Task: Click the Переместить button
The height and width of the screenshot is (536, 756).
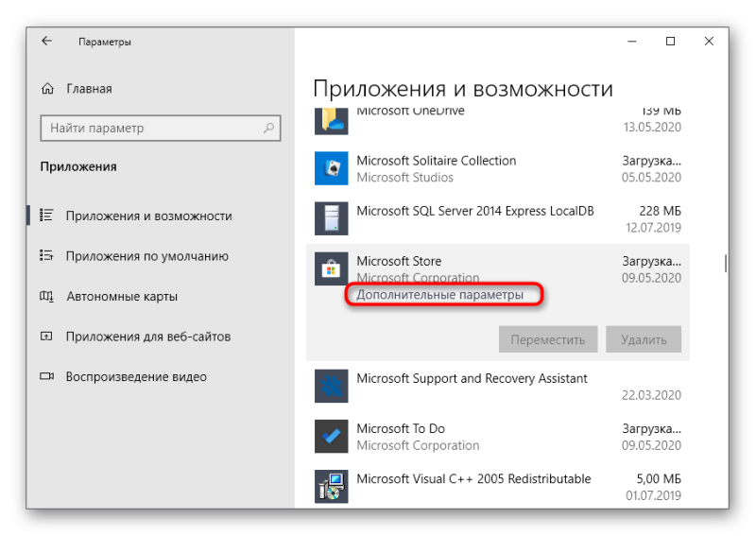Action: (x=548, y=339)
